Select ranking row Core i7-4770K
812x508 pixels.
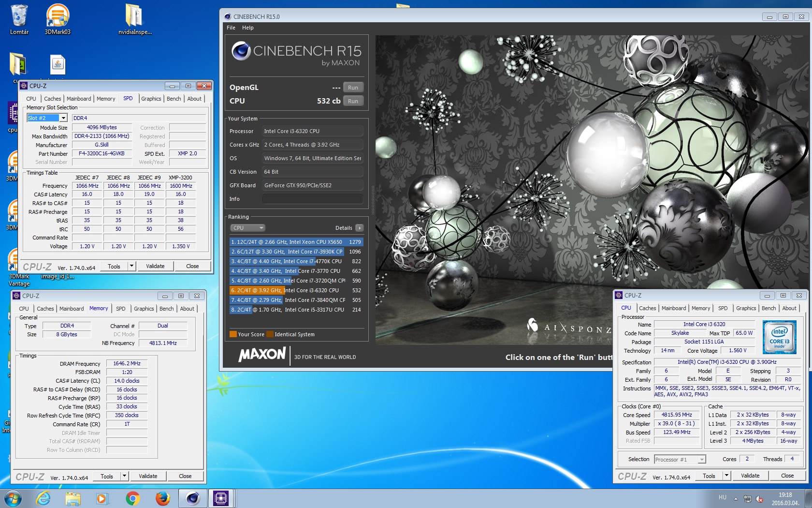coord(296,261)
